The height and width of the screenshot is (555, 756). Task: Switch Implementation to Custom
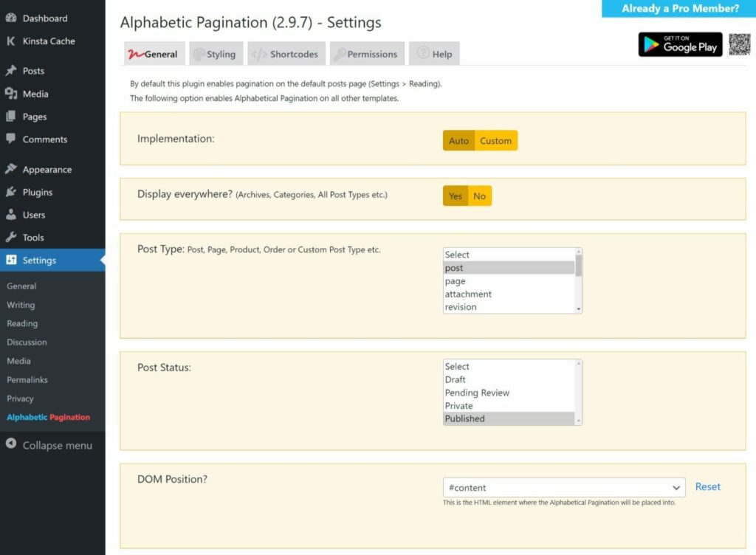(x=495, y=140)
